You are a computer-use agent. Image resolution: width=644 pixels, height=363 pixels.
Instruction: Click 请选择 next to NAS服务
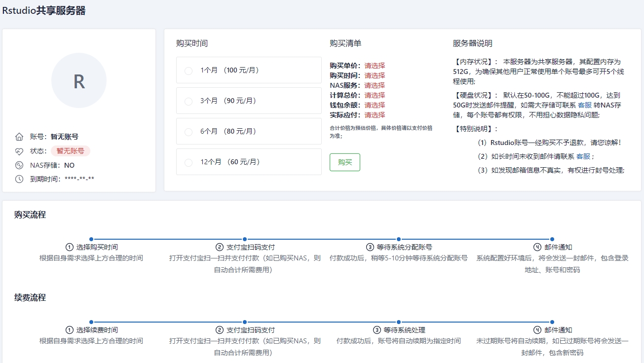[375, 85]
